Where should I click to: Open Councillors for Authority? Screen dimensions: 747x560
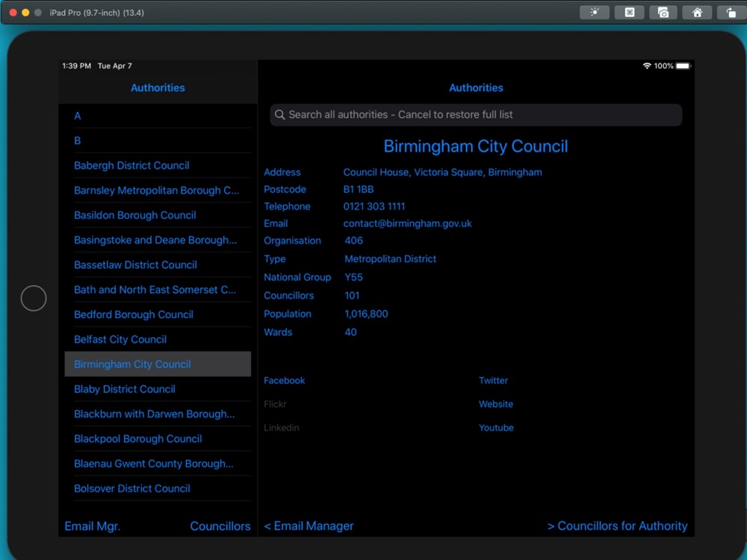point(618,526)
